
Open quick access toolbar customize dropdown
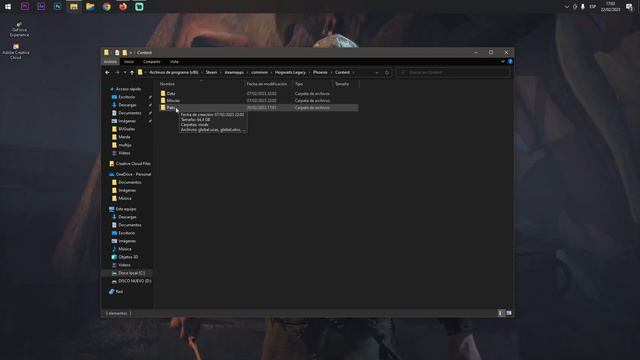pyautogui.click(x=131, y=53)
